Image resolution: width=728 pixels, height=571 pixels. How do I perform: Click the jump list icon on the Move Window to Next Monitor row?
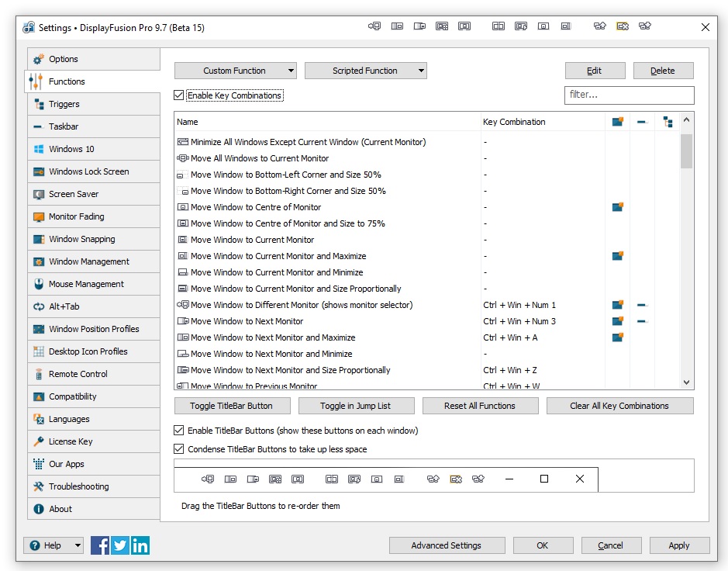pyautogui.click(x=642, y=321)
